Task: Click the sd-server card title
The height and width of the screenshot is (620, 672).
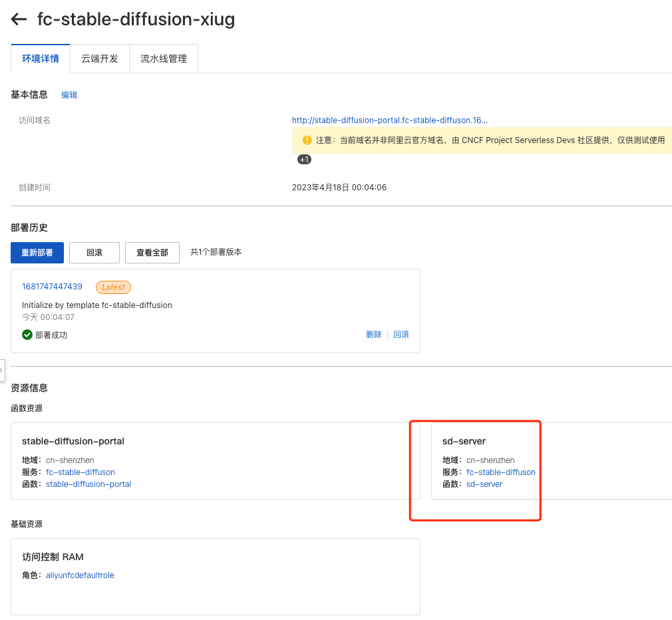Action: [464, 441]
